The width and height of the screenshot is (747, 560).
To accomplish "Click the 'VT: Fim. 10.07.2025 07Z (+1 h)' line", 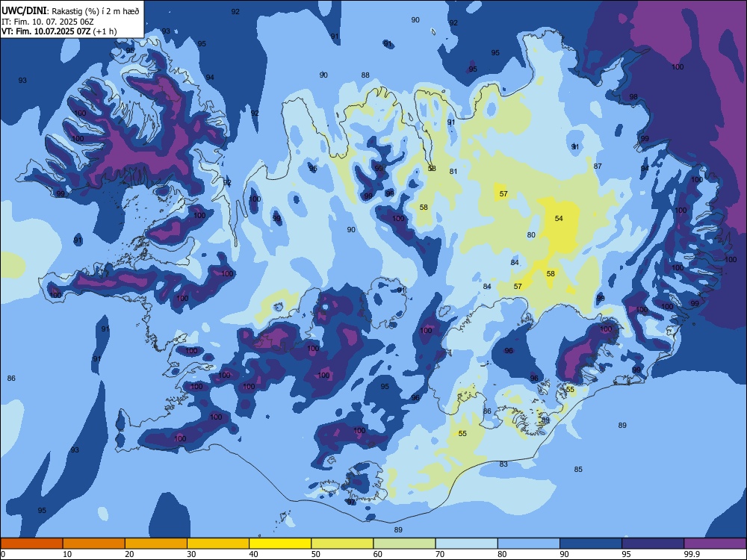I will click(x=59, y=31).
